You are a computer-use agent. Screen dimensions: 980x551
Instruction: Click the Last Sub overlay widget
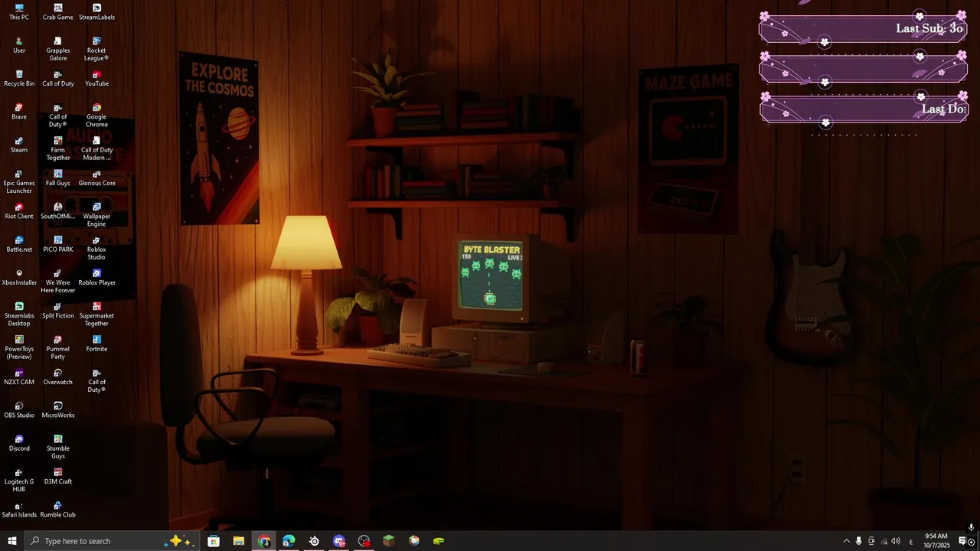(x=864, y=29)
